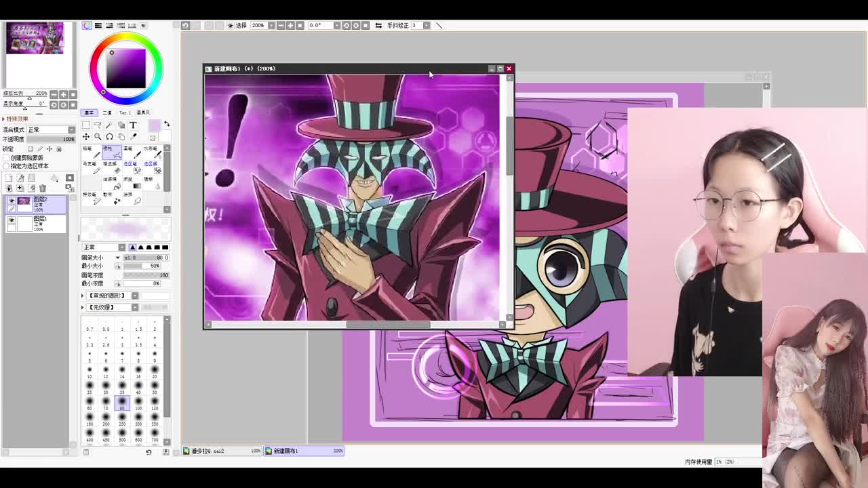Toggle lock movement icon

pos(50,149)
